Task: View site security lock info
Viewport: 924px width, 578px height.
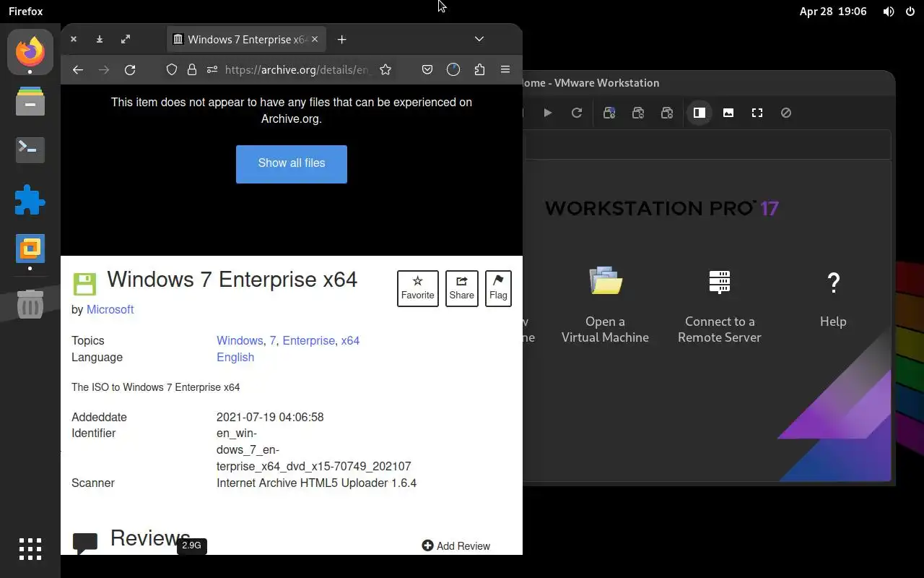Action: (x=192, y=69)
